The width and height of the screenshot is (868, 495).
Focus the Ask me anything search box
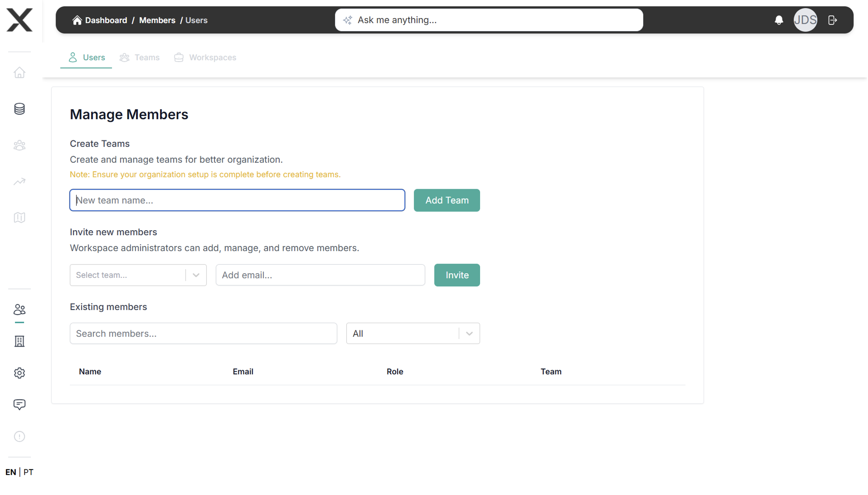tap(489, 20)
